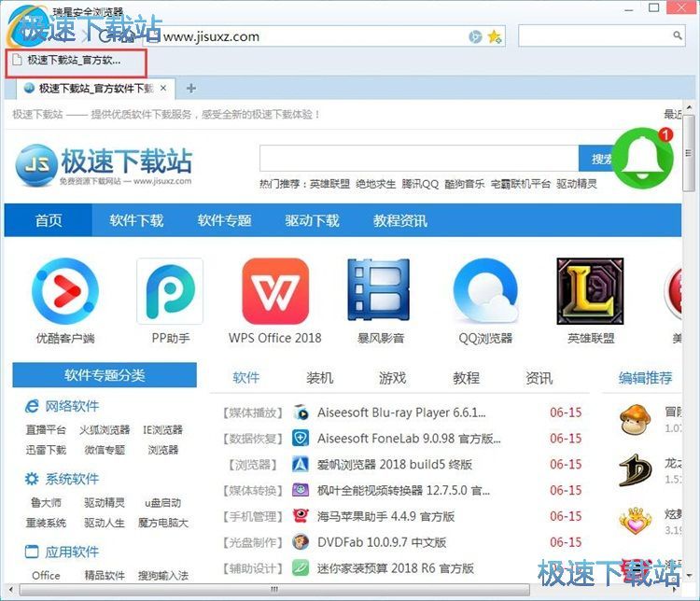The image size is (700, 601).
Task: Click 迷你家装预算 list icon
Action: coord(301,568)
